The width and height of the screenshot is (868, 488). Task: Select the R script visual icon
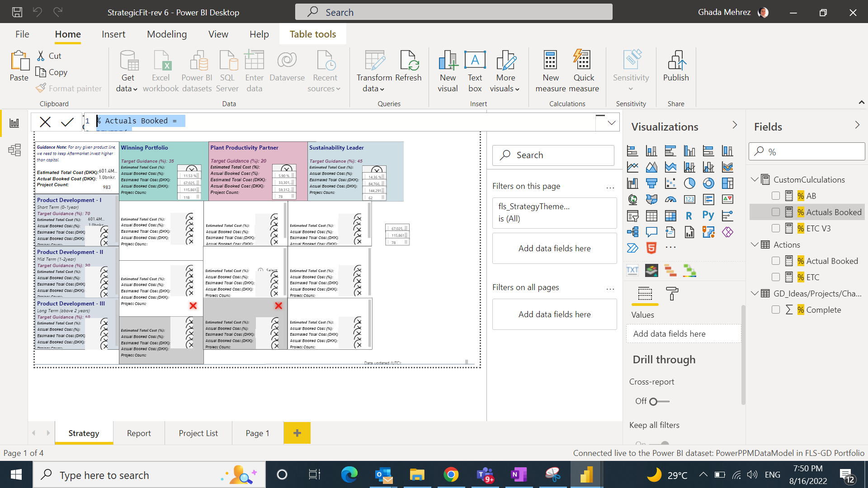(x=689, y=216)
